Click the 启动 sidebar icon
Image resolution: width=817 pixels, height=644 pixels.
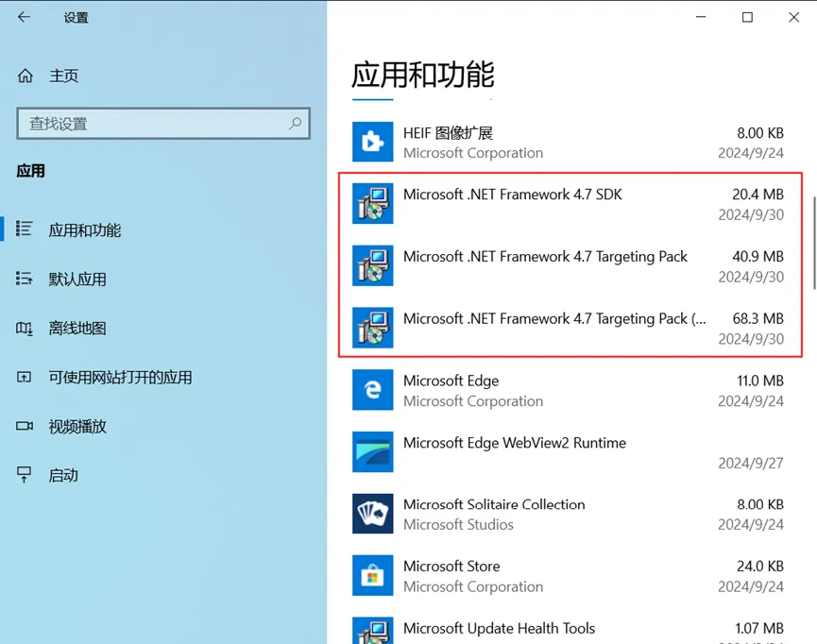[24, 474]
